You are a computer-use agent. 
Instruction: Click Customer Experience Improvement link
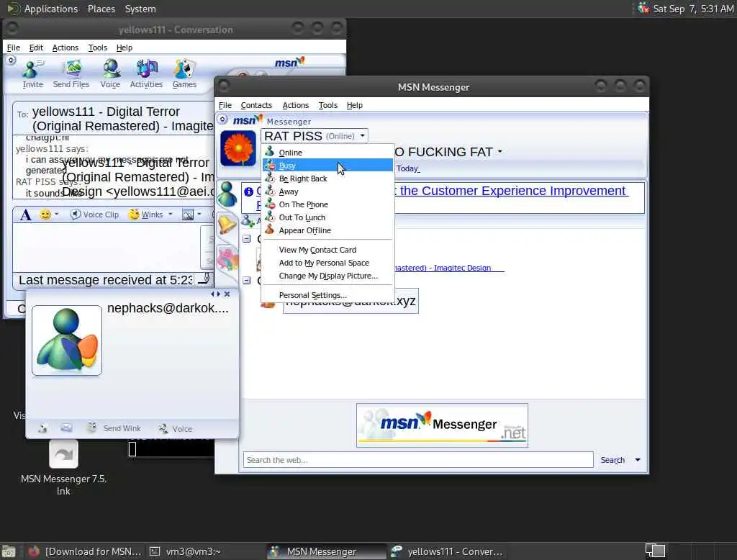pyautogui.click(x=512, y=191)
